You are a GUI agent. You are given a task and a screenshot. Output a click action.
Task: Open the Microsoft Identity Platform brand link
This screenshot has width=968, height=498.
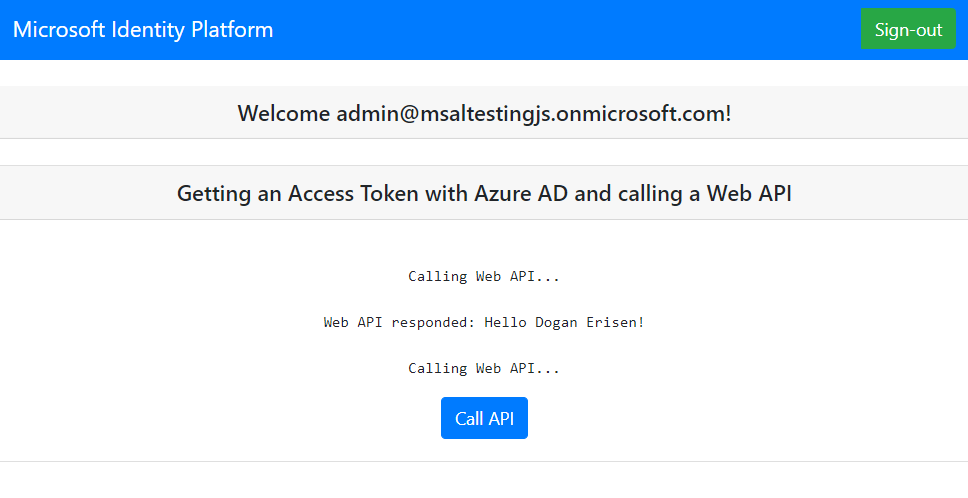pos(143,30)
